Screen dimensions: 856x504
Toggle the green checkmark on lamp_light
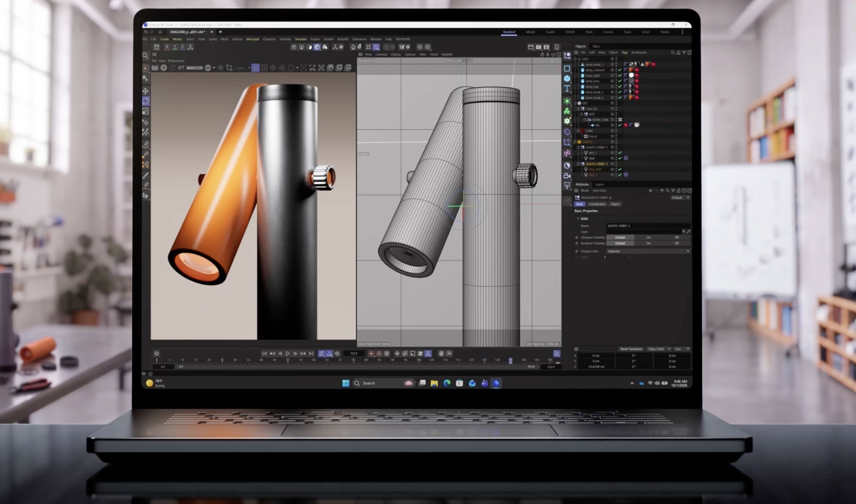(x=620, y=76)
